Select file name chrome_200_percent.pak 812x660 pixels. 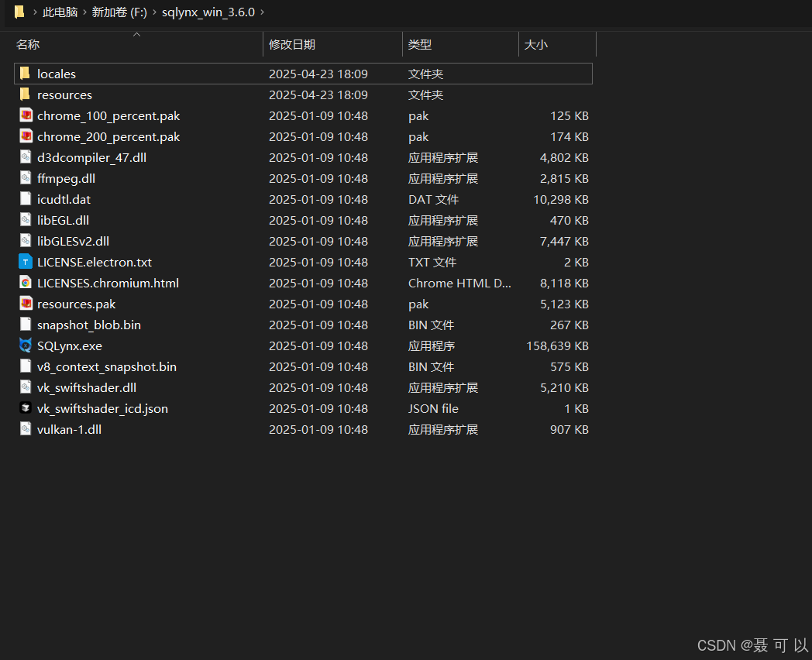point(108,136)
